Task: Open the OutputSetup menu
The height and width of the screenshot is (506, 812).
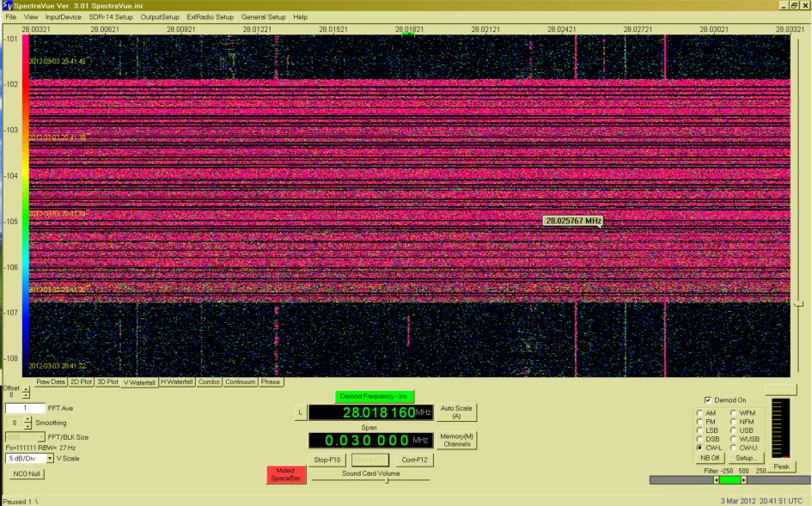Action: click(160, 17)
